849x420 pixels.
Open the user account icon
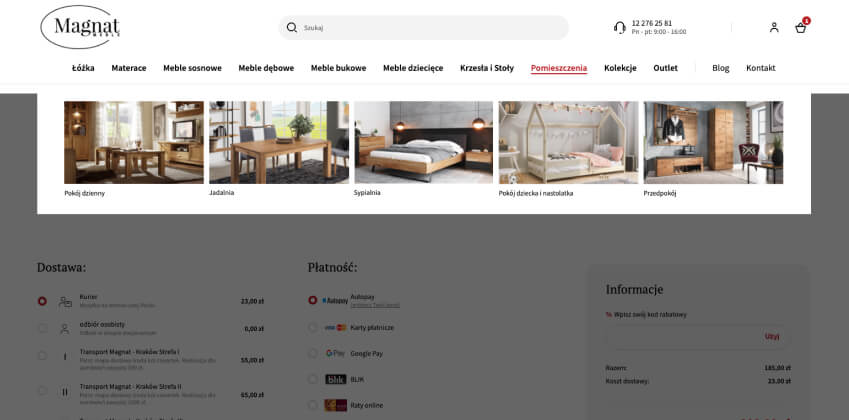click(x=774, y=28)
